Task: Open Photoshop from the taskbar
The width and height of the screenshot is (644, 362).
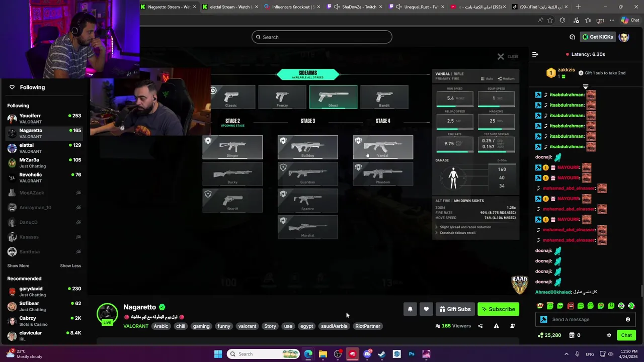Action: (412, 354)
